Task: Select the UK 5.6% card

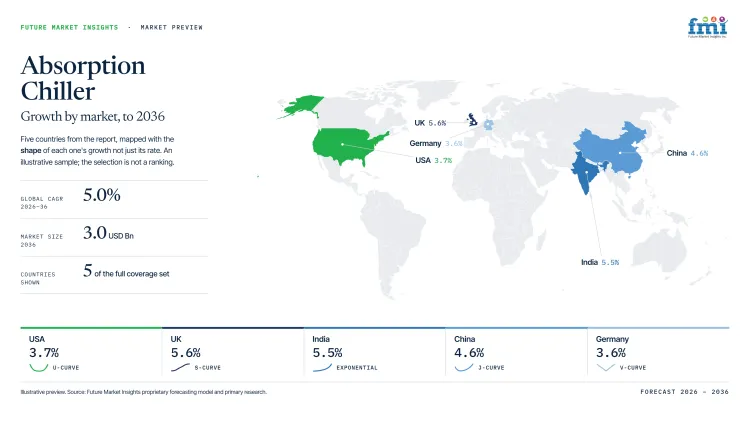Action: click(x=232, y=352)
